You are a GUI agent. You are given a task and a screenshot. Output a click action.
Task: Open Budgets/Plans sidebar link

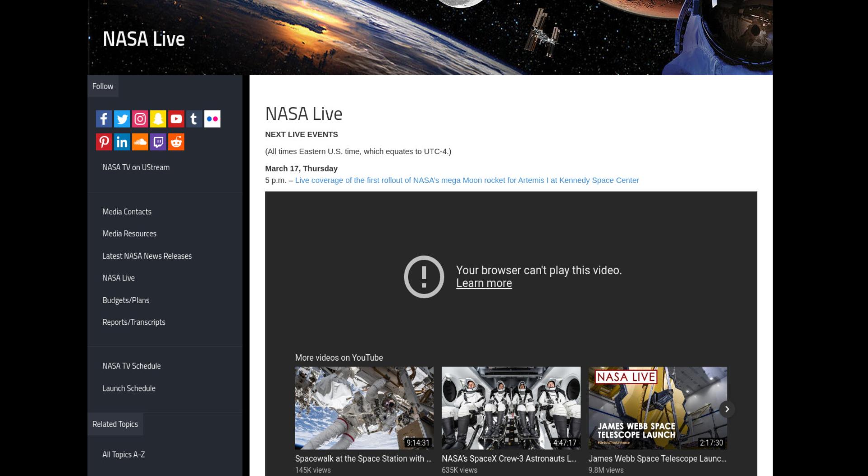tap(126, 300)
